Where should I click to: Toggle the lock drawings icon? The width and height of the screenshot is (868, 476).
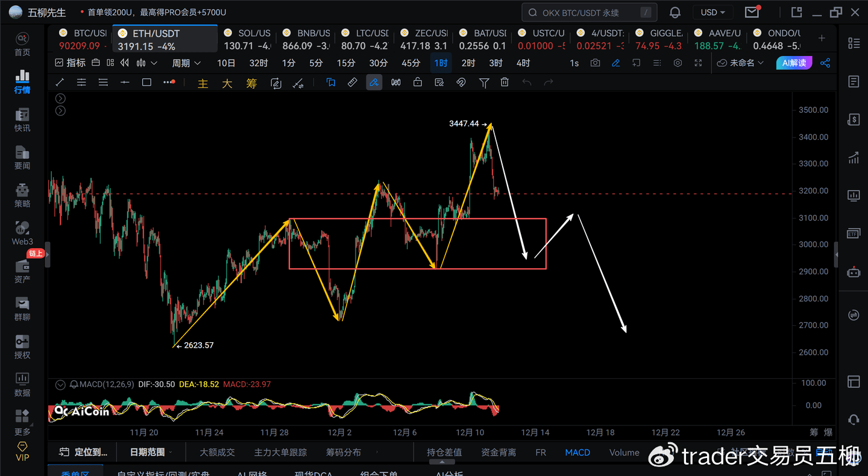click(418, 83)
